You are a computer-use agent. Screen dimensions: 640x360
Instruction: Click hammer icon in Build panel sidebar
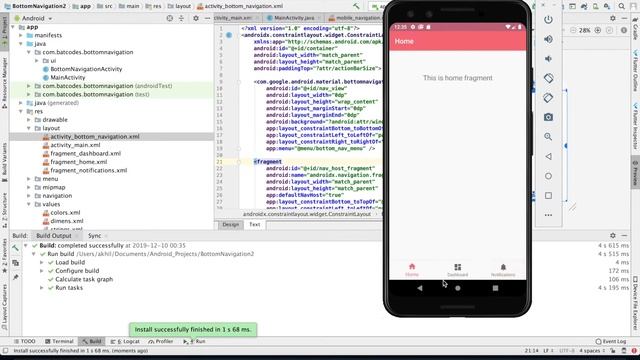pos(16,248)
